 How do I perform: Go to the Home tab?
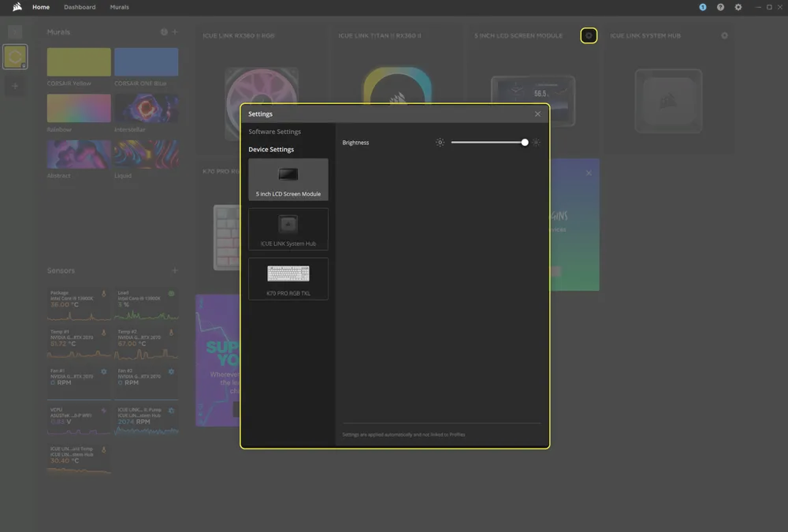pos(41,7)
